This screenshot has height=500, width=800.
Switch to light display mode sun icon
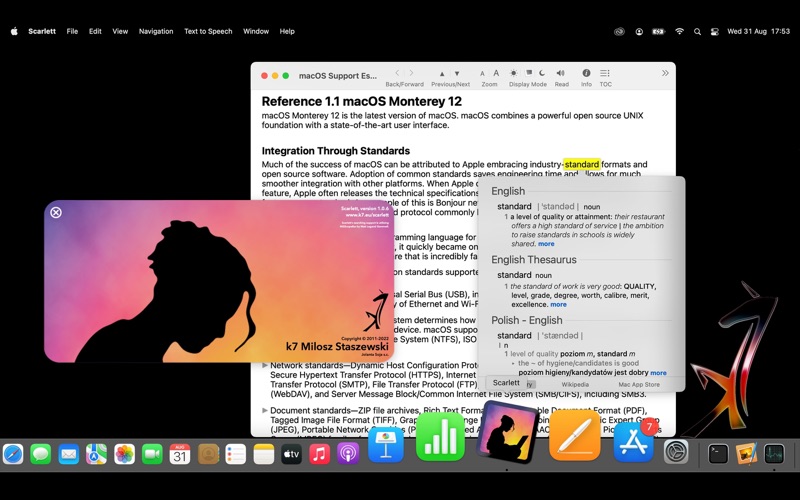(514, 73)
